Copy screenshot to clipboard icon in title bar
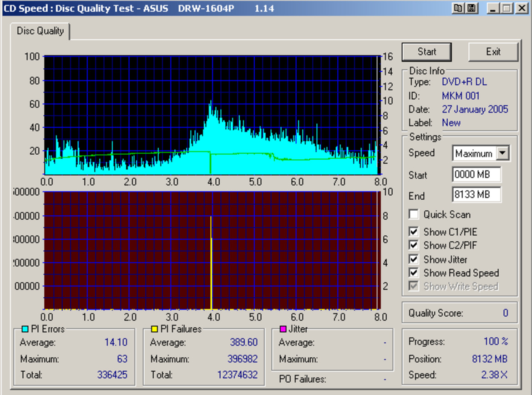 click(x=458, y=8)
